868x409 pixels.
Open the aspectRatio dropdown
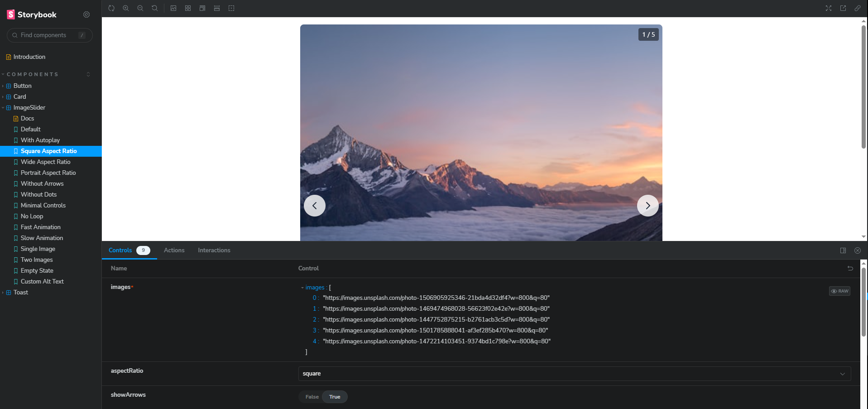tap(574, 374)
